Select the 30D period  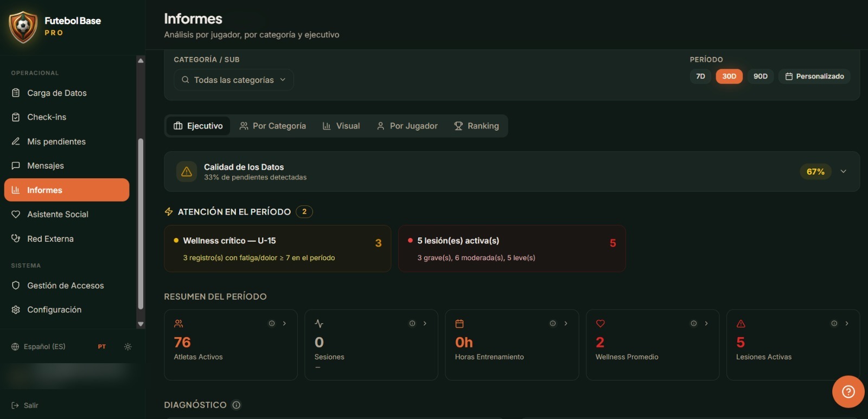(729, 76)
